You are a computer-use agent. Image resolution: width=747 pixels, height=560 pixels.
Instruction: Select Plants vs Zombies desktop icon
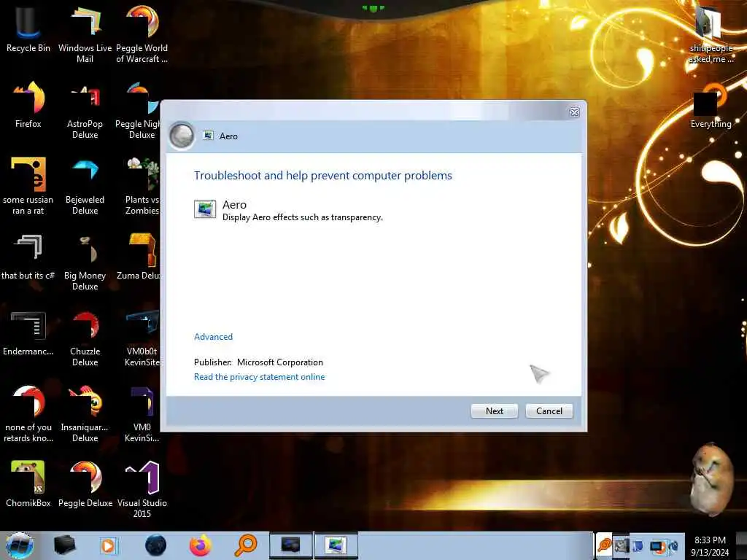(x=142, y=186)
